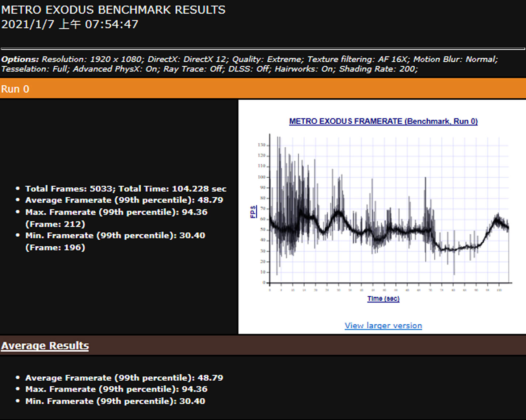Image resolution: width=526 pixels, height=420 pixels.
Task: Click the METRO EXODUS BENCHMARK RESULTS title
Action: pyautogui.click(x=113, y=10)
